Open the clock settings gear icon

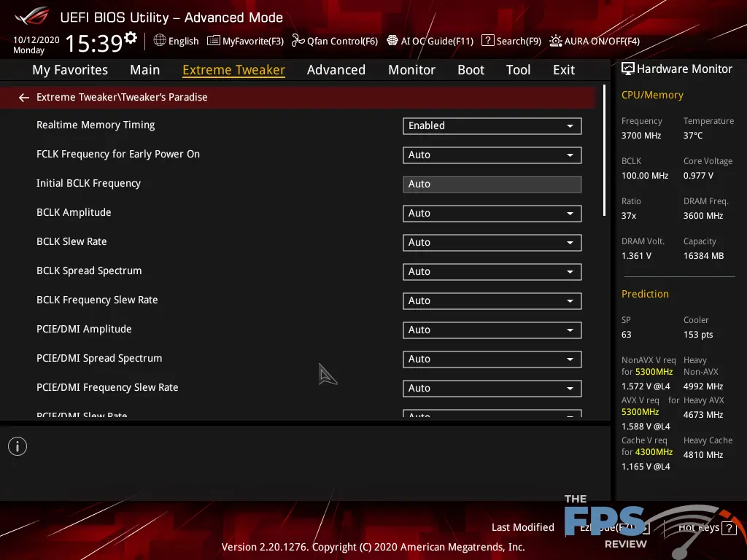click(131, 37)
